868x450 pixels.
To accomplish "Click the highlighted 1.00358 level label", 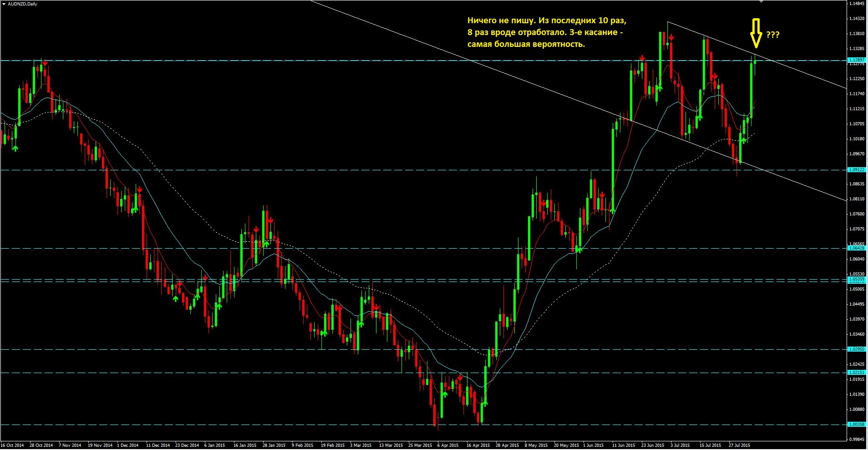I will tap(857, 424).
